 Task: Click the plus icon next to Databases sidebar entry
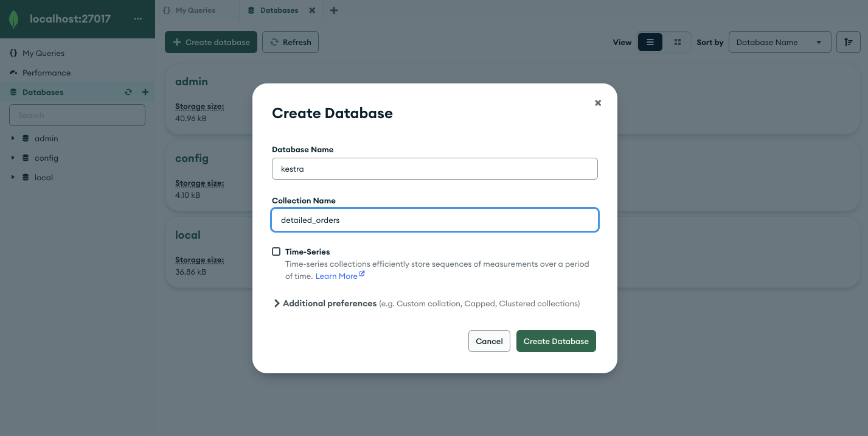point(145,92)
